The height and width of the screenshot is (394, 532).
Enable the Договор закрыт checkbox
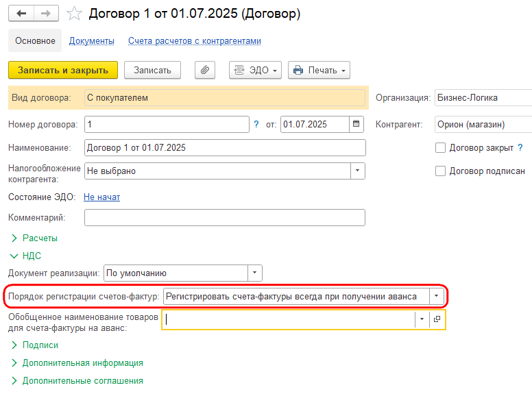point(440,148)
